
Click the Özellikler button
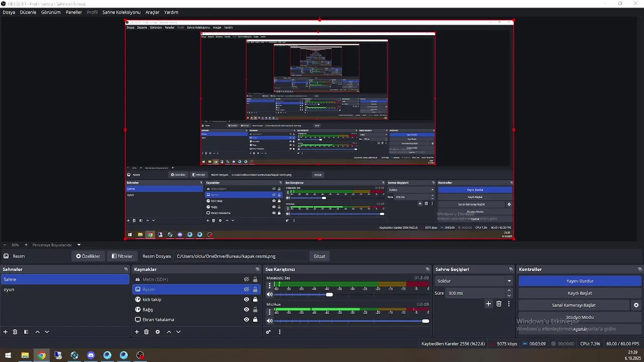pyautogui.click(x=88, y=256)
